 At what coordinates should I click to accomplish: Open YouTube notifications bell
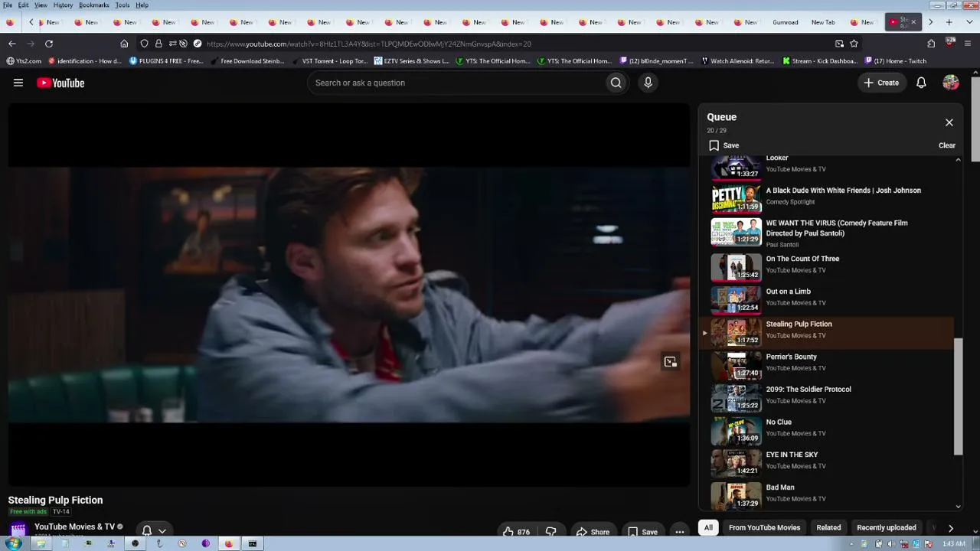pos(921,83)
